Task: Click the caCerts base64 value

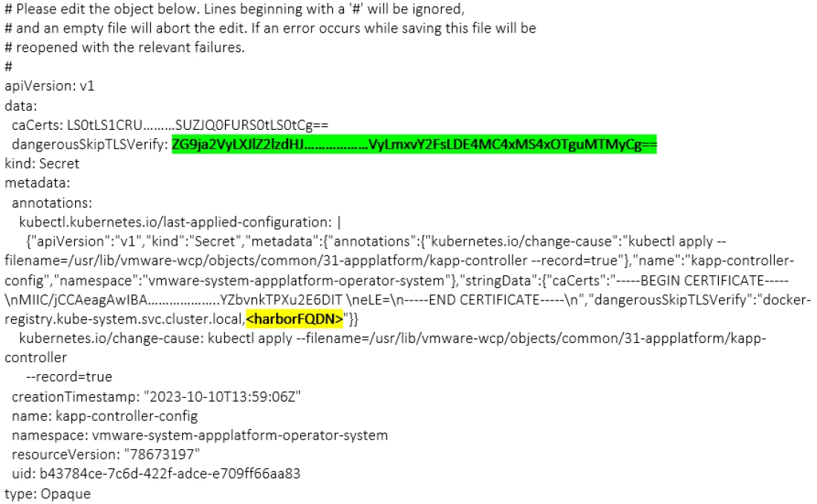Action: [x=198, y=125]
